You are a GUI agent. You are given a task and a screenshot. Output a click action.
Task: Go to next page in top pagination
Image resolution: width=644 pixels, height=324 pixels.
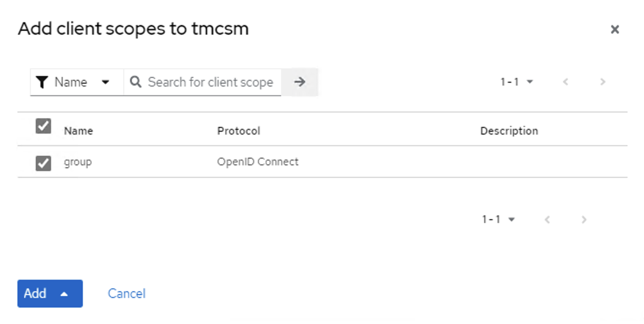(602, 82)
